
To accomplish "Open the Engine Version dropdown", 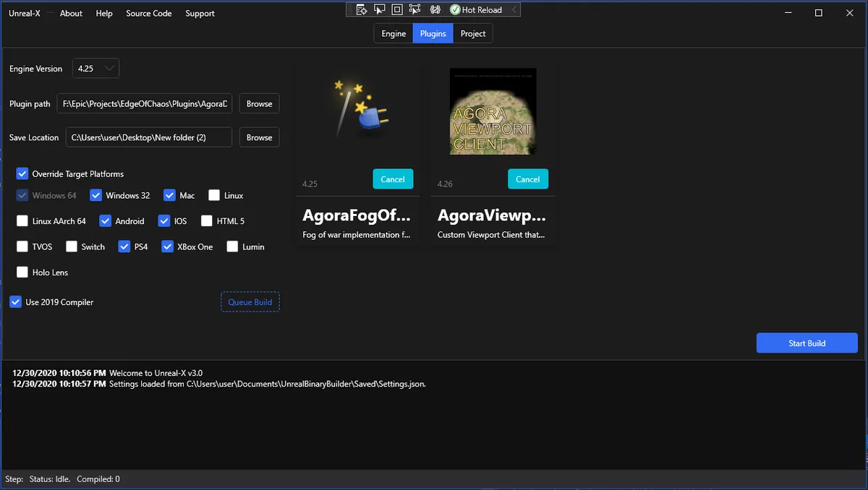I will point(96,69).
